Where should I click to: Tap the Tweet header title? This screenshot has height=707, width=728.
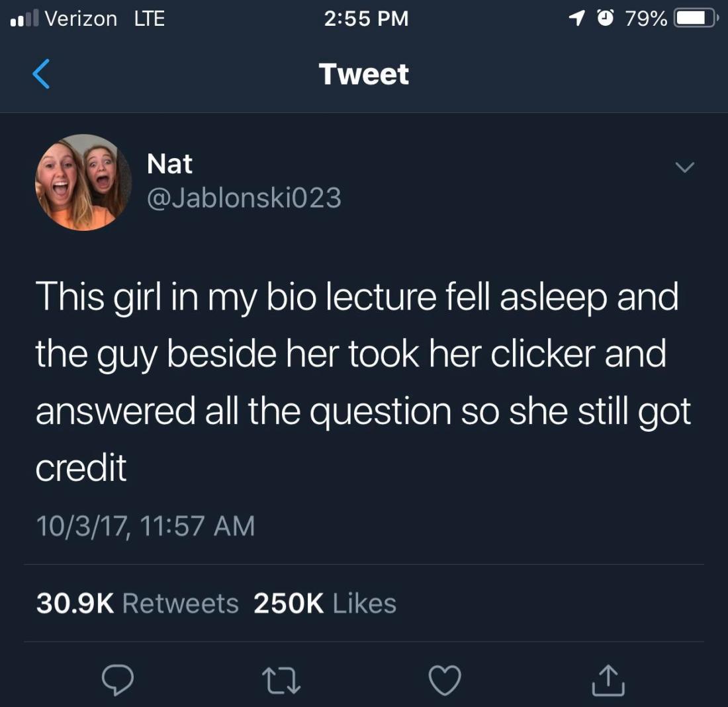(364, 74)
